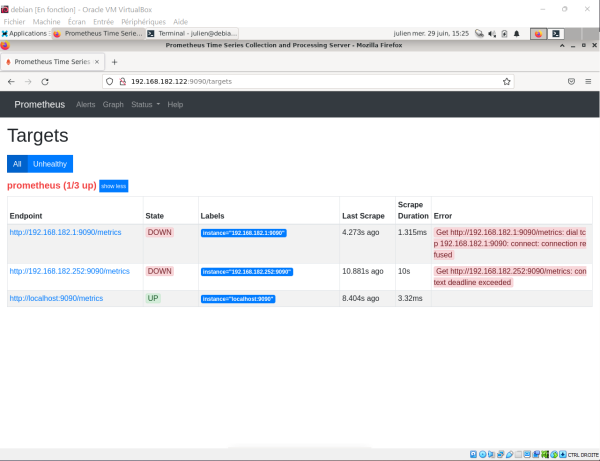Click the VirtualBox optical drive status icon
The height and width of the screenshot is (461, 600).
[x=482, y=454]
